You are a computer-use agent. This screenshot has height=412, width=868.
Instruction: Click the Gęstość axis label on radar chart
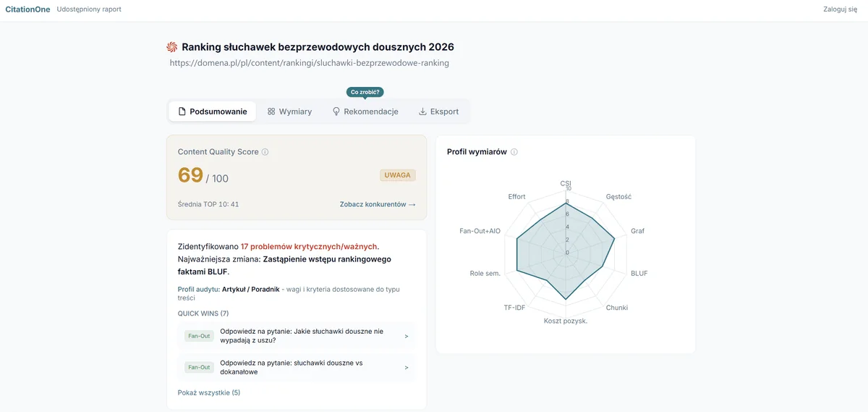[618, 197]
